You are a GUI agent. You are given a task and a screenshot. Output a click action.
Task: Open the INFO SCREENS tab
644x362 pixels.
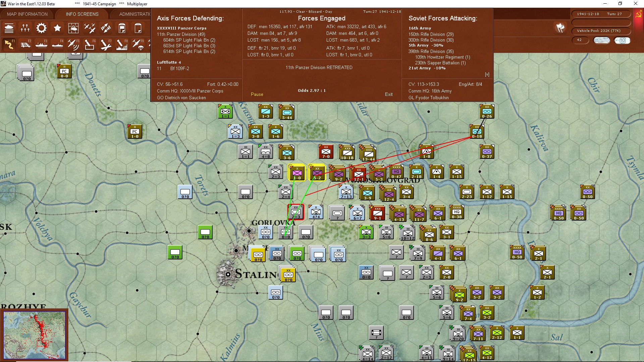point(82,14)
